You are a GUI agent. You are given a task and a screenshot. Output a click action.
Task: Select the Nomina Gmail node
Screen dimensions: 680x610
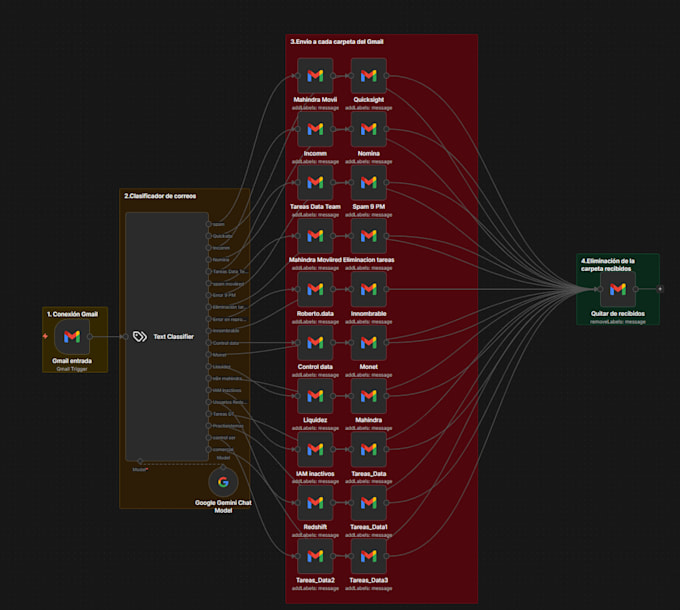369,129
